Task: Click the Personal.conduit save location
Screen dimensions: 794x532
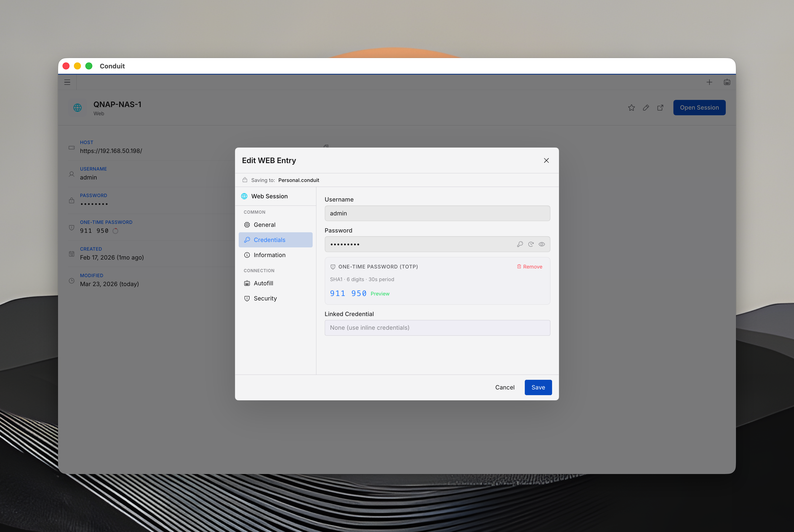Action: pyautogui.click(x=298, y=180)
